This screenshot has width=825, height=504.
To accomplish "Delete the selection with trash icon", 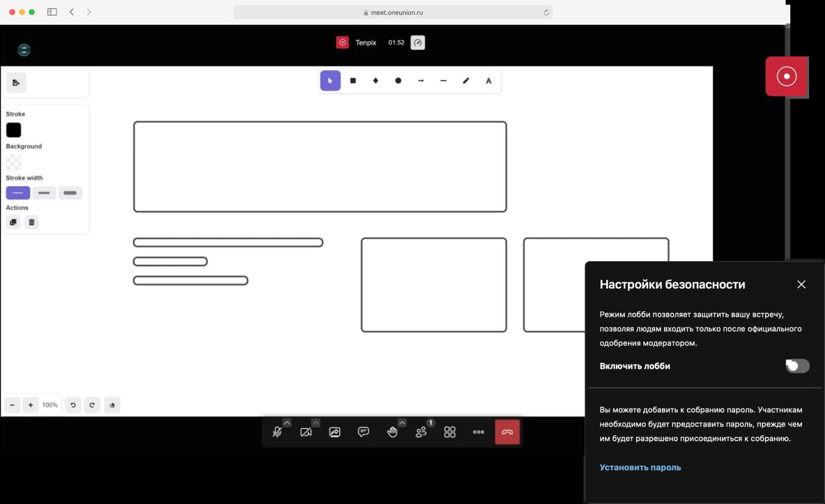I will pos(32,222).
